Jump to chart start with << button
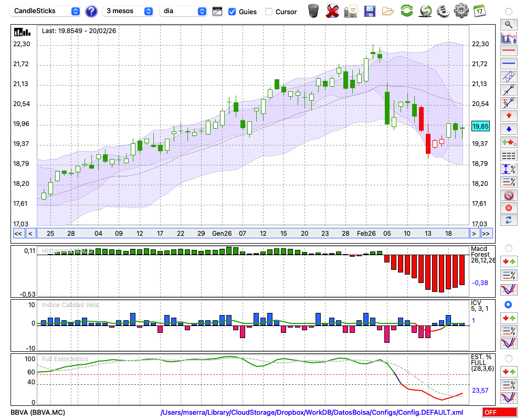This screenshot has width=525, height=420. 18,234
